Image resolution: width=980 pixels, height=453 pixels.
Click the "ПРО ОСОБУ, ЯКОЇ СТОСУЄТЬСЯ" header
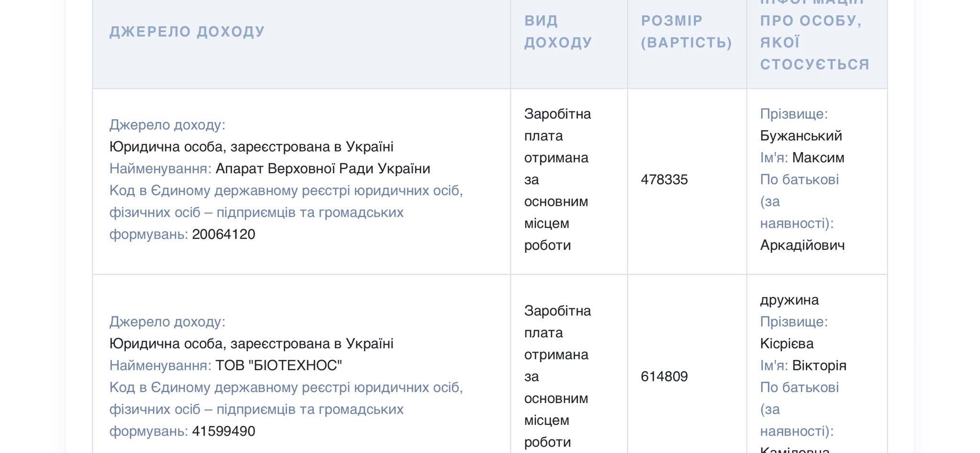[814, 42]
